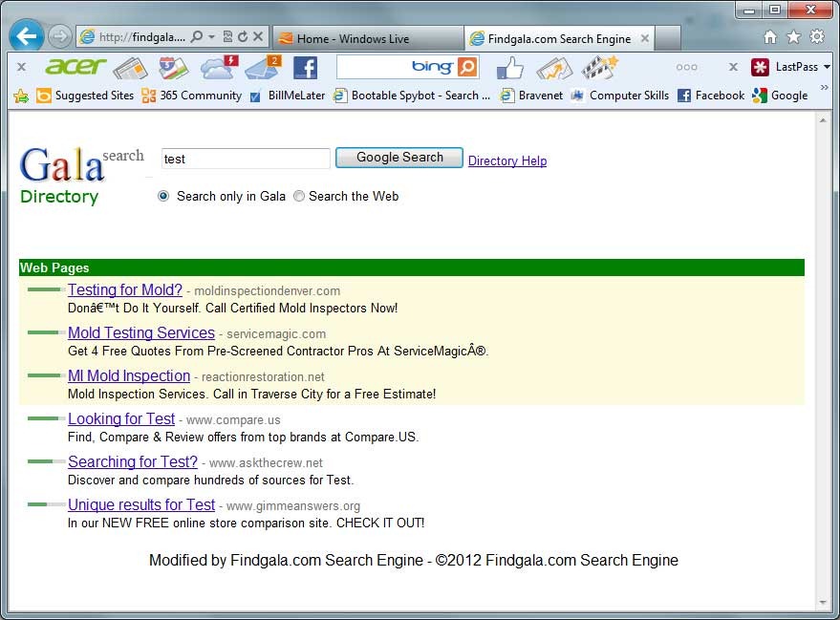
Task: Click the page vertical scrollbar down arrow
Action: [x=823, y=603]
